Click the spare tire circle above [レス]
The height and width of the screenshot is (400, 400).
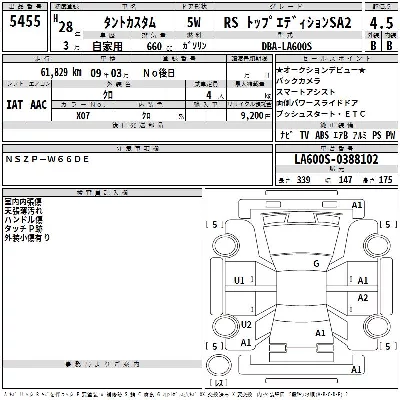pyautogui.click(x=219, y=365)
